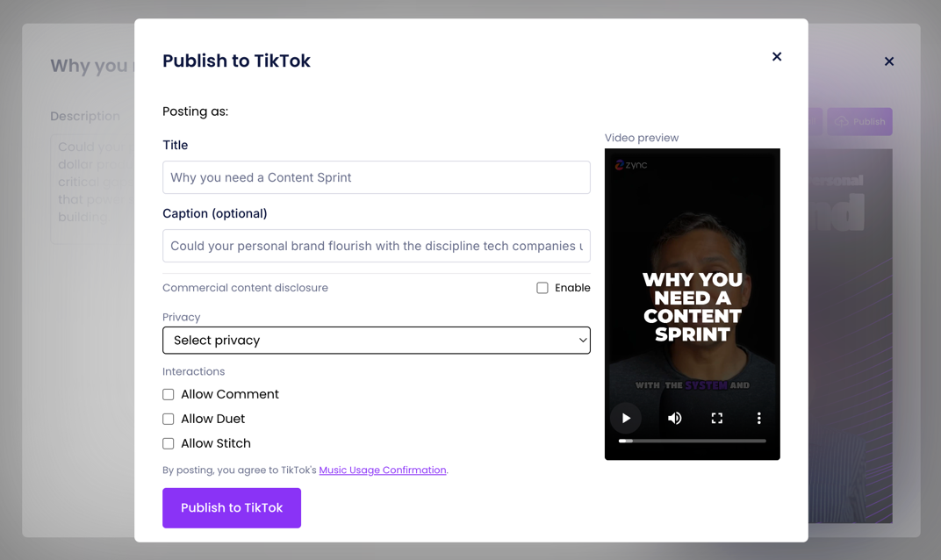Mute the video preview audio

pyautogui.click(x=674, y=419)
